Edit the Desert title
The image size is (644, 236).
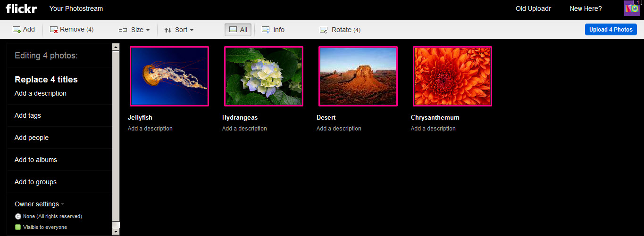(x=326, y=118)
